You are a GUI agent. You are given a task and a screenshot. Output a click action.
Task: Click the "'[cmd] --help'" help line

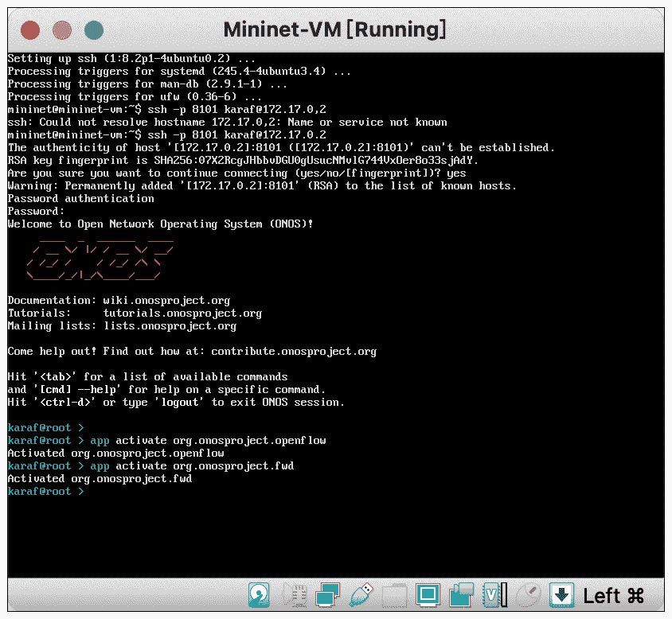pyautogui.click(x=166, y=389)
